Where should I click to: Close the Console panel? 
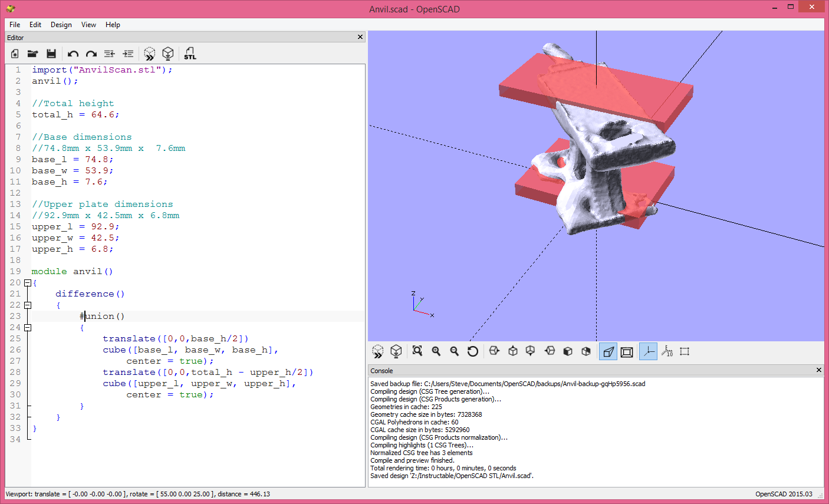point(819,370)
